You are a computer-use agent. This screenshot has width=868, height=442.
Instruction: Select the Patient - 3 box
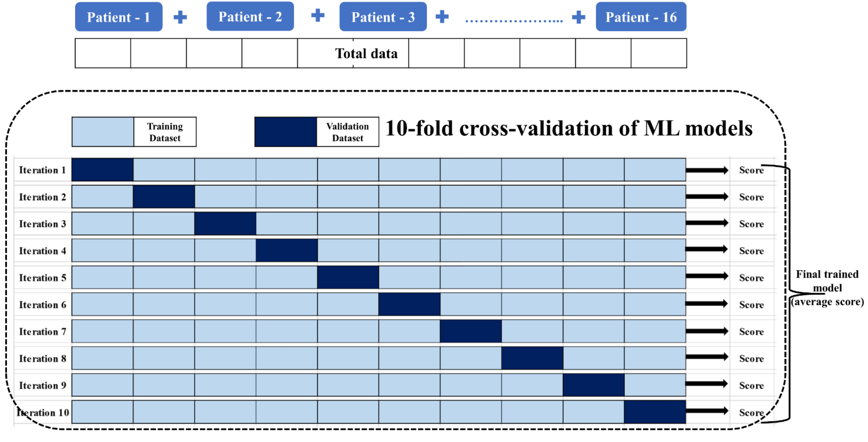(383, 17)
